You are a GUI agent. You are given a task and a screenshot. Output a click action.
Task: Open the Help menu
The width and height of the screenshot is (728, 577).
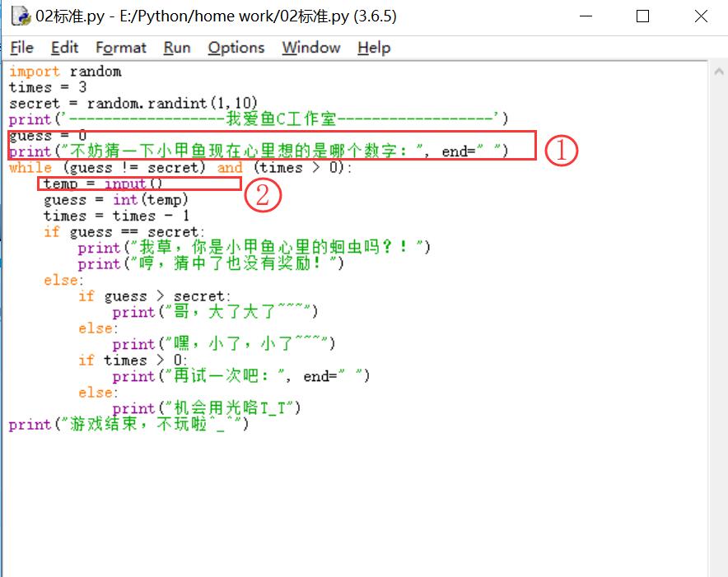point(373,48)
